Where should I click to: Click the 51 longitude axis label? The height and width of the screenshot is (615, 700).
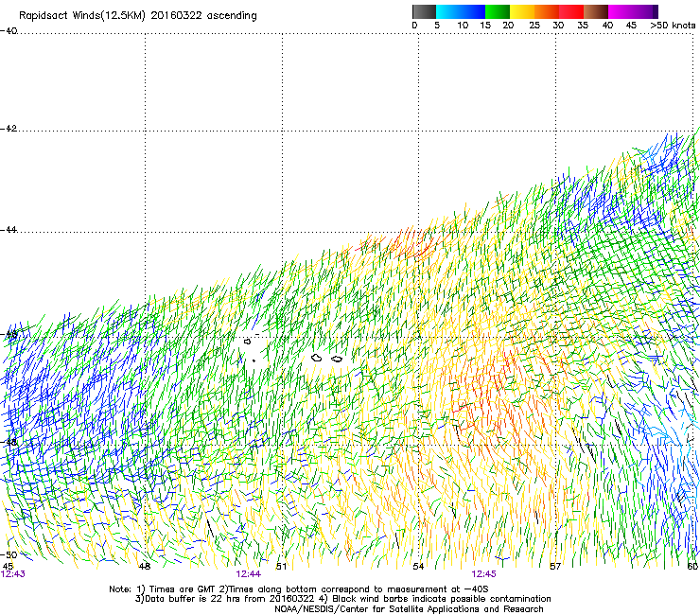tap(281, 567)
